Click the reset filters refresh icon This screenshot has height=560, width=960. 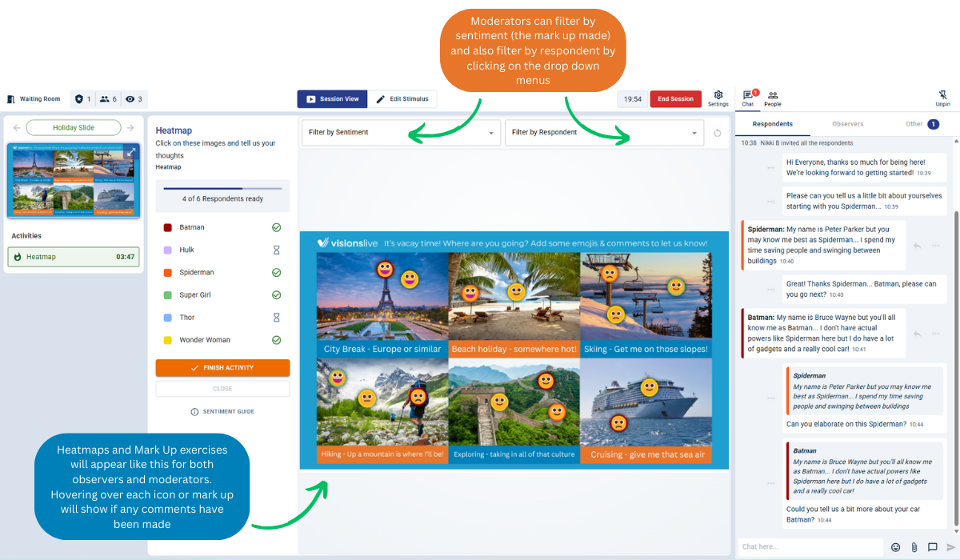click(x=718, y=133)
